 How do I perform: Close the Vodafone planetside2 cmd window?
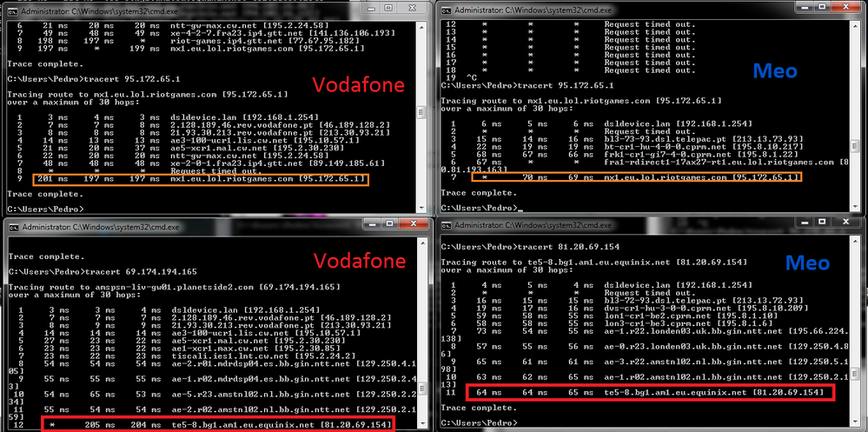pyautogui.click(x=413, y=223)
